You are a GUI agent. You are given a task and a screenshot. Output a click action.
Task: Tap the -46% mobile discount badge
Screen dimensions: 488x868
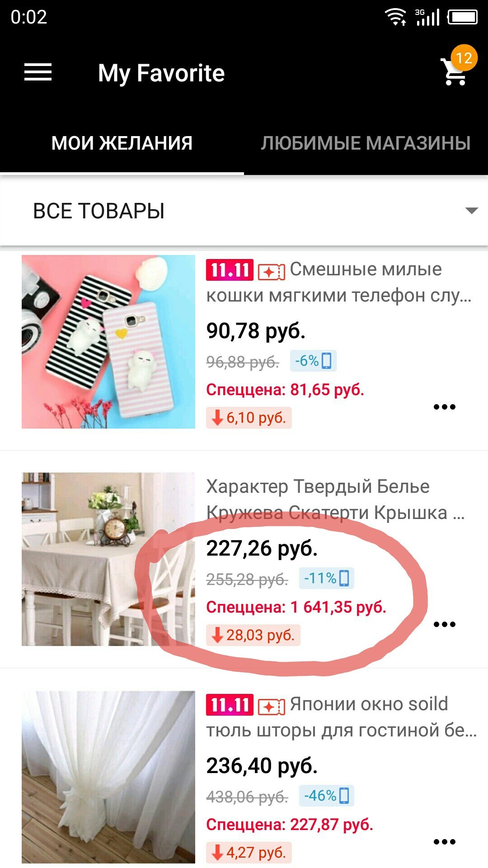click(327, 796)
